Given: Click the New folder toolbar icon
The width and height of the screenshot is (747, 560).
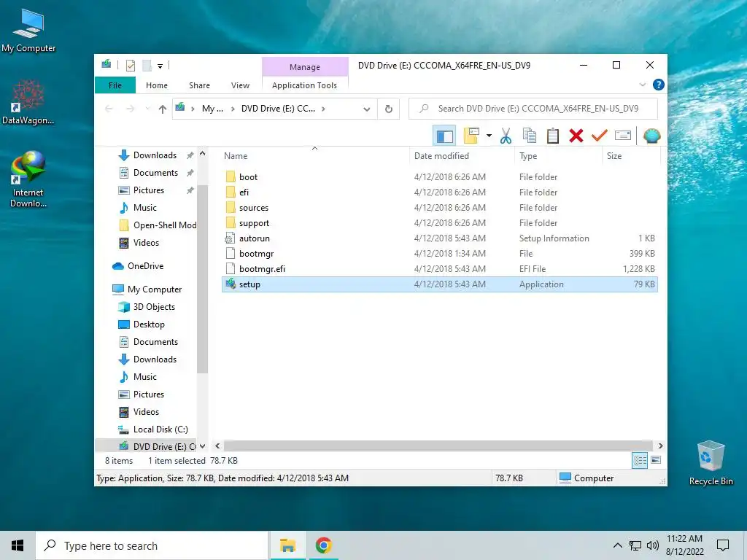Looking at the screenshot, I should pos(471,136).
